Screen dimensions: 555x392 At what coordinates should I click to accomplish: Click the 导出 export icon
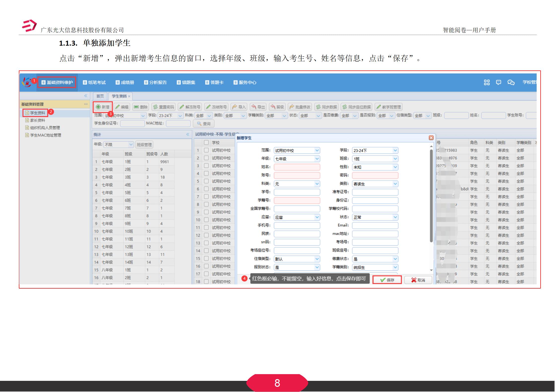[x=259, y=107]
